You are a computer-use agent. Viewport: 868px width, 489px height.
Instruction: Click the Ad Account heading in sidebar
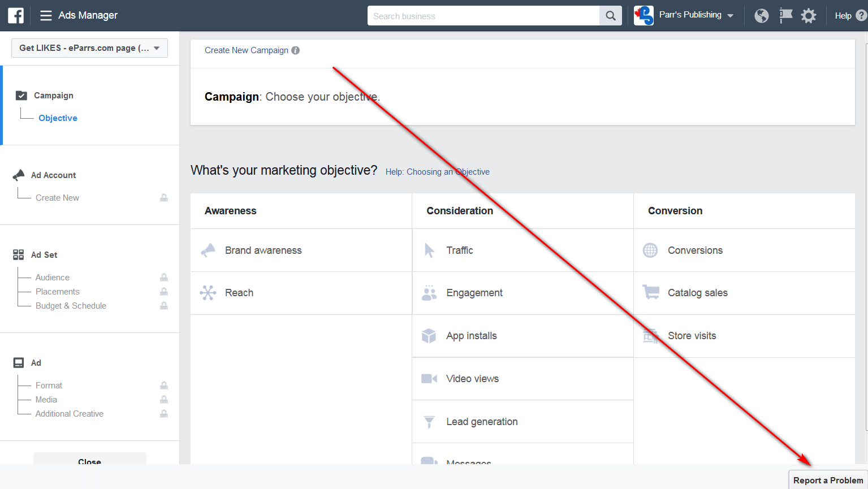(53, 175)
